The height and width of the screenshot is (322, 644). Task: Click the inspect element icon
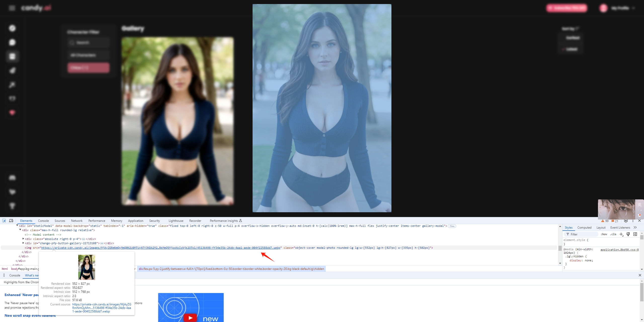coord(4,221)
